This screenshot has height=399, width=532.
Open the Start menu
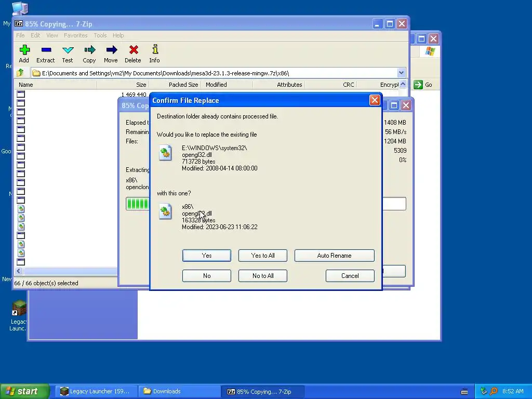pyautogui.click(x=25, y=392)
